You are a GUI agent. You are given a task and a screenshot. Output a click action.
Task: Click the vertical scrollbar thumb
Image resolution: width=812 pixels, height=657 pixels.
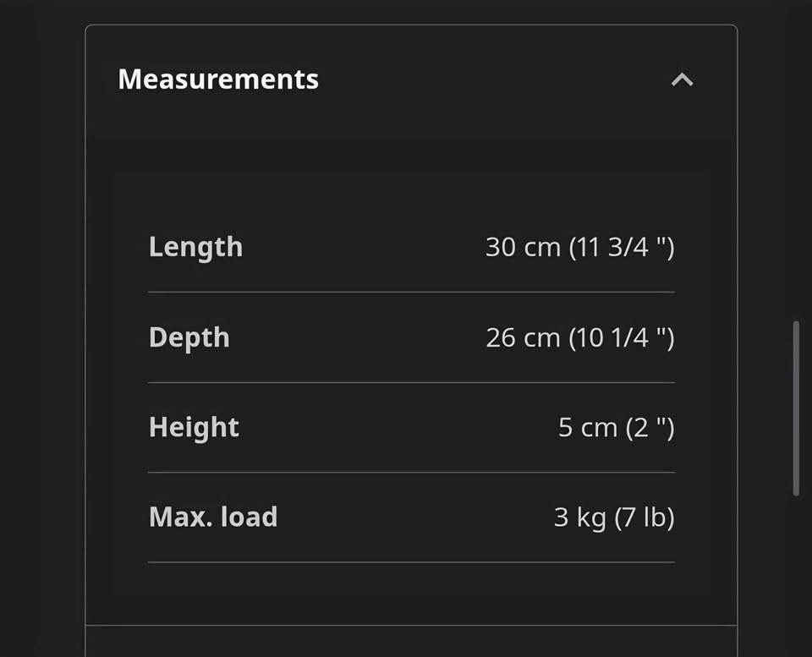(797, 408)
